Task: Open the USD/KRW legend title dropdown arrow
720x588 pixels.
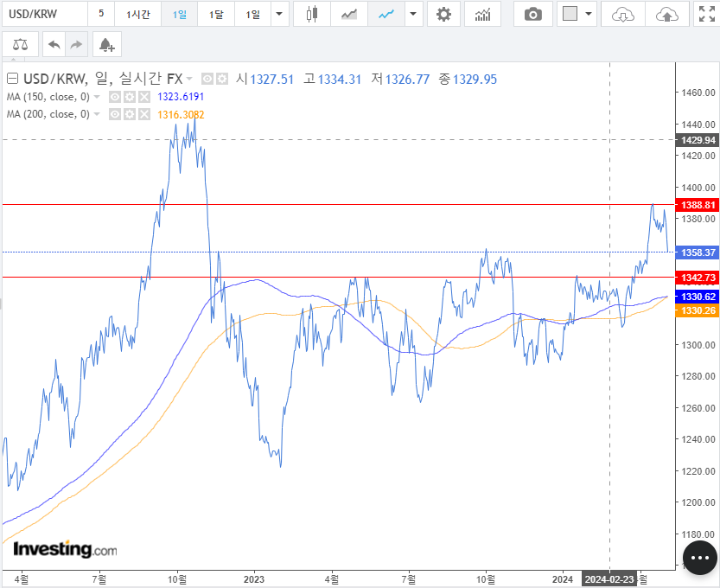Action: click(188, 79)
